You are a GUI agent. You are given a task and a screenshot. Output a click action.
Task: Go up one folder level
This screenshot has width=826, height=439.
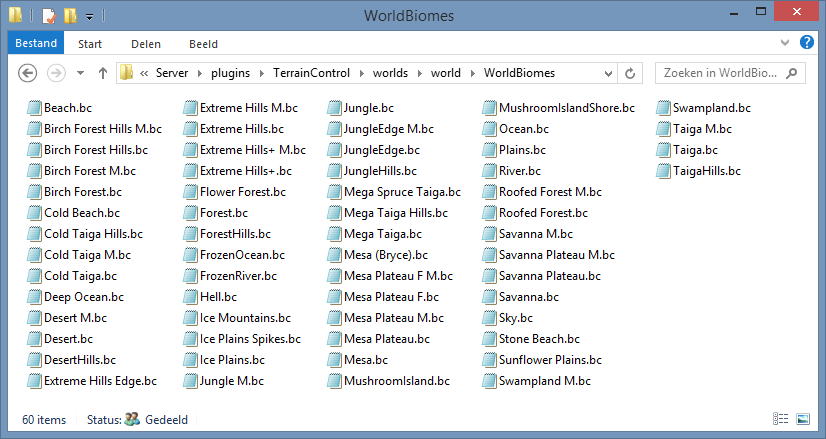[103, 73]
